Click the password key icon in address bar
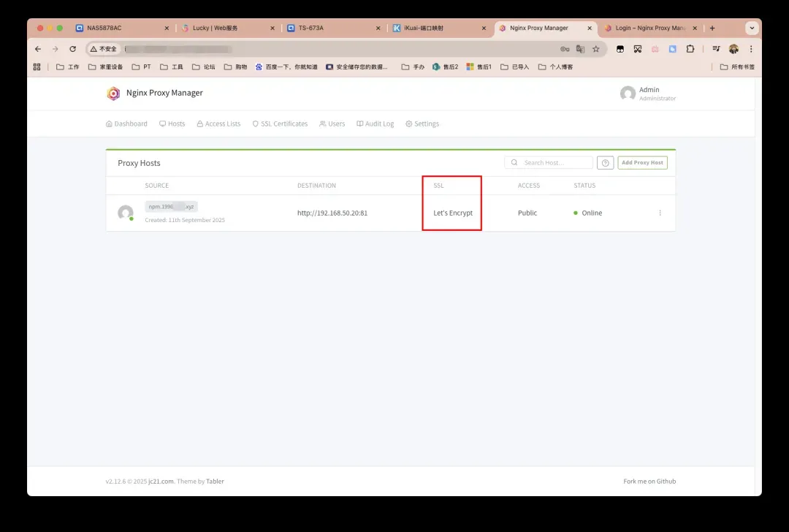Screen dimensions: 789x532 (x=565, y=49)
